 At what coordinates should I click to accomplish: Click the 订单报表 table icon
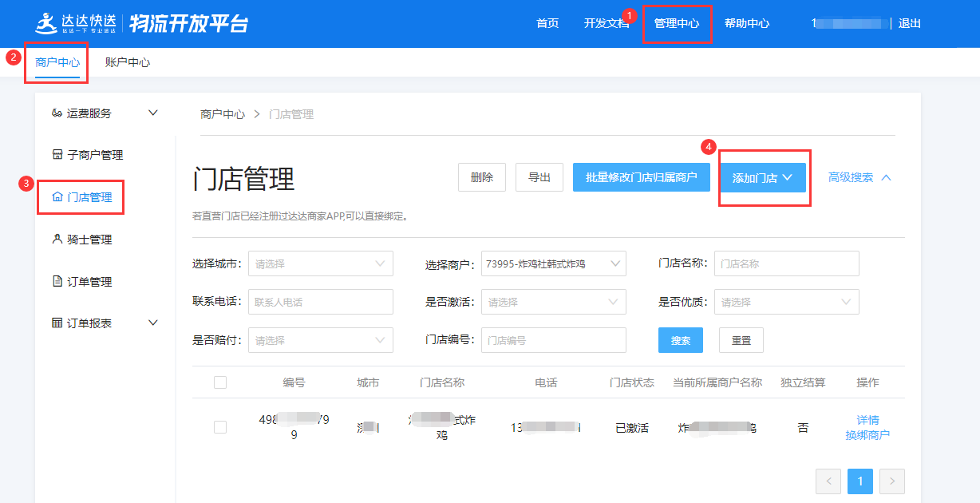(57, 323)
